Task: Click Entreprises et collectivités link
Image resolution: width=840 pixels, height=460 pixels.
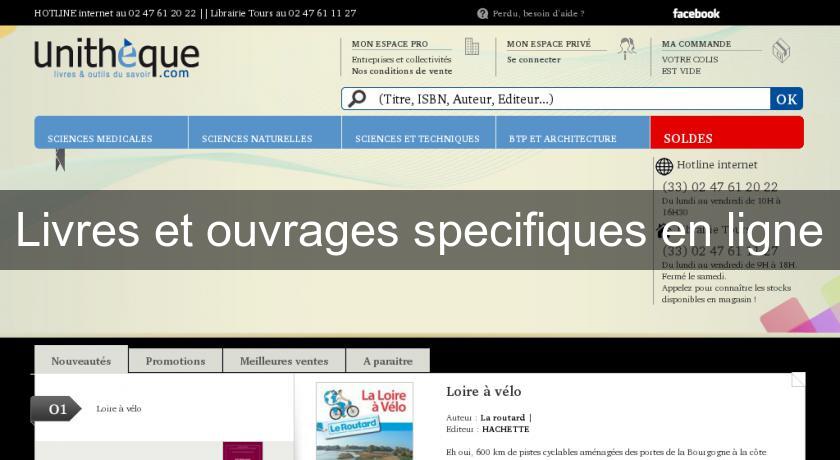Action: (x=401, y=60)
